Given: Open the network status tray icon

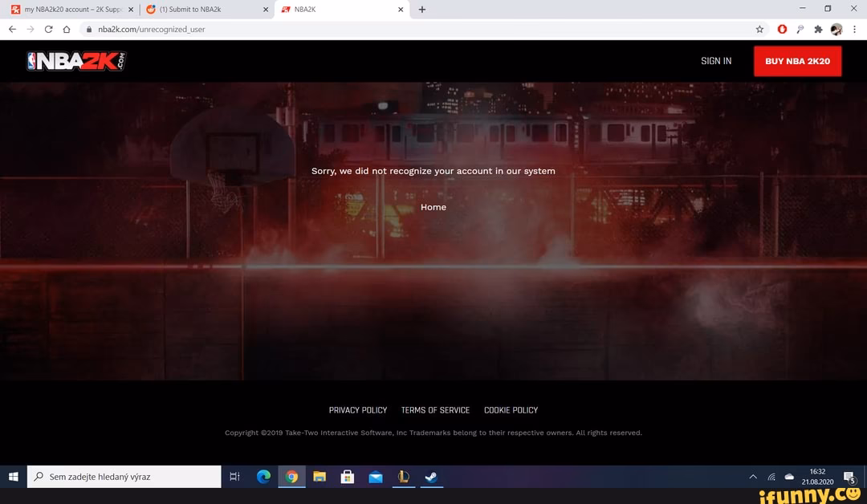Looking at the screenshot, I should (x=771, y=477).
